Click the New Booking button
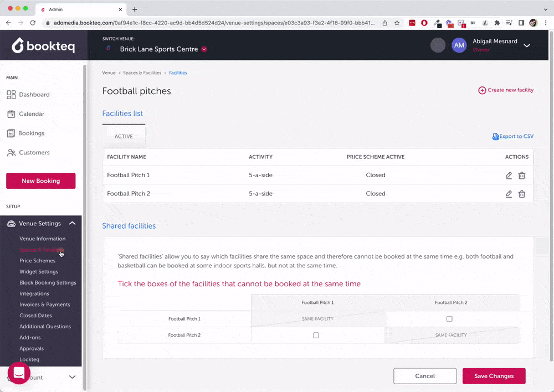 pyautogui.click(x=40, y=181)
